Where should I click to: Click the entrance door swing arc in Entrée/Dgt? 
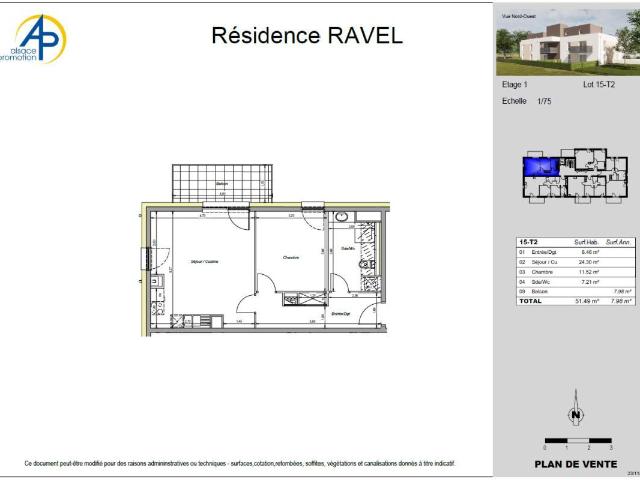coord(369,314)
